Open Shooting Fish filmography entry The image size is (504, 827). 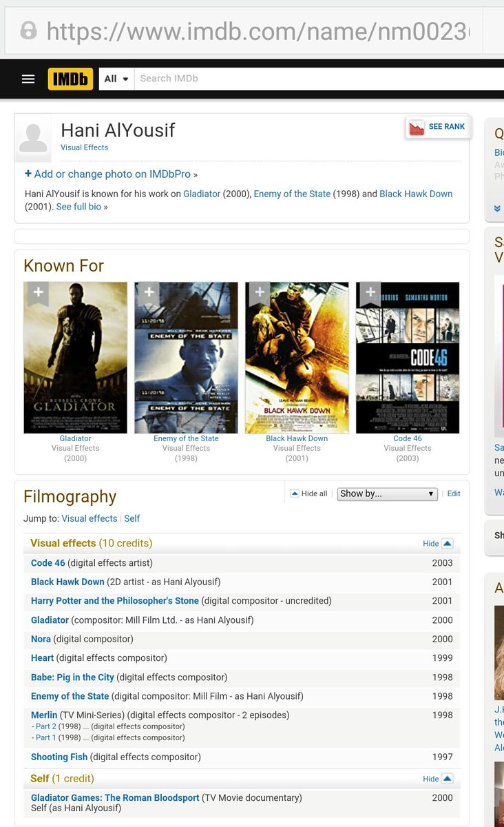(x=59, y=757)
